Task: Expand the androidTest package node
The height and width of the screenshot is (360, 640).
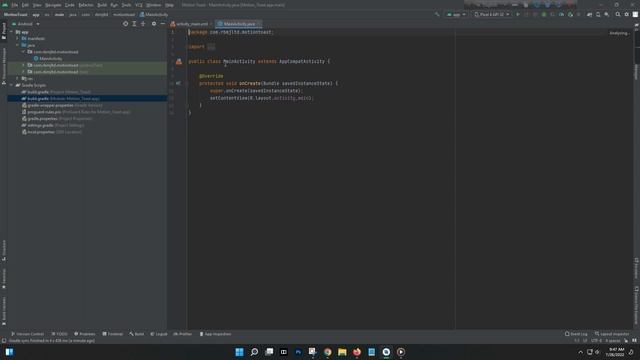Action: point(23,65)
